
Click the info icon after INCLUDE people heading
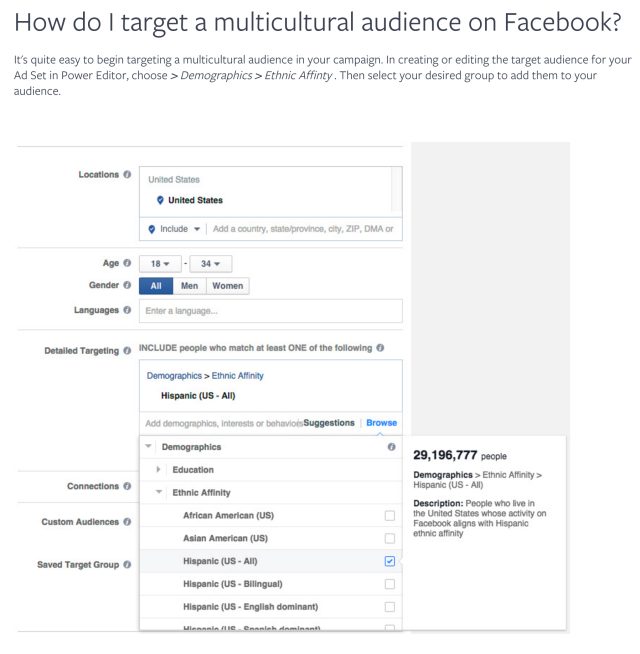pyautogui.click(x=380, y=347)
